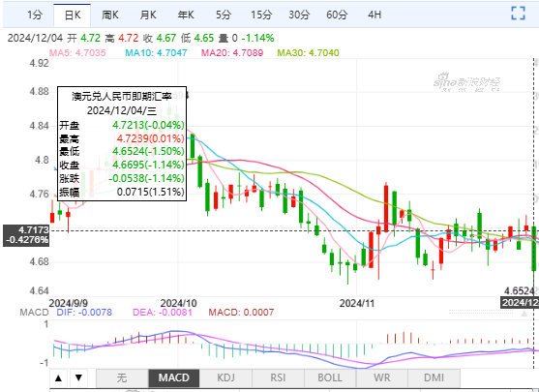Select the MACD indicator
This screenshot has width=539, height=392.
[174, 378]
